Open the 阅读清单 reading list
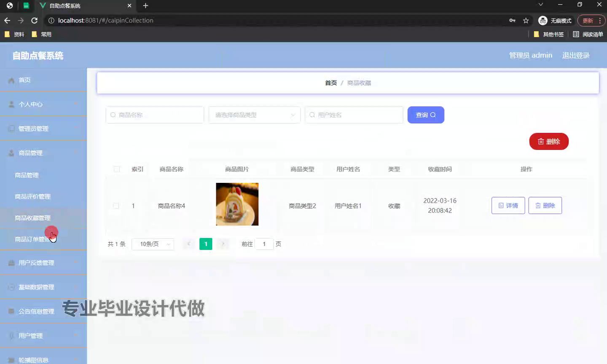607x364 pixels. 588,34
